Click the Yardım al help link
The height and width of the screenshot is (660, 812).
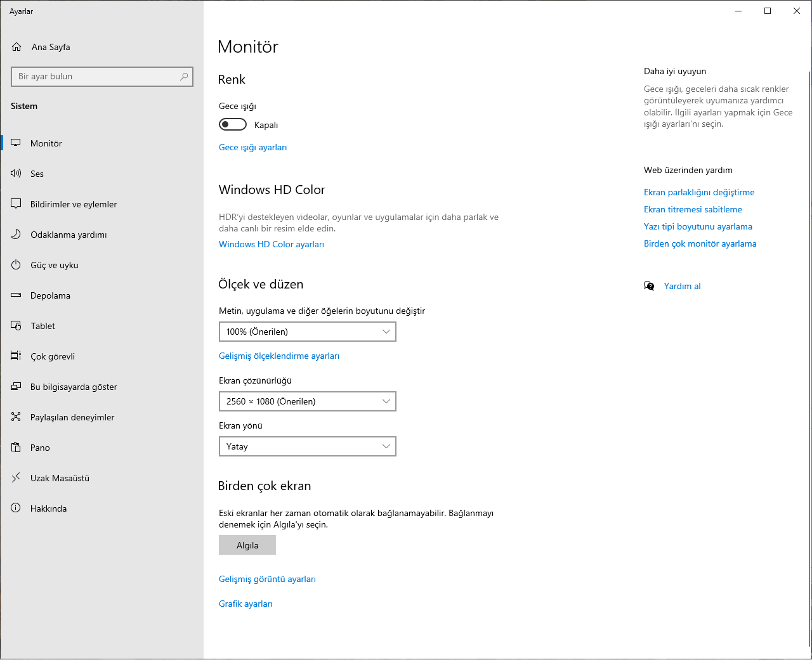click(682, 286)
